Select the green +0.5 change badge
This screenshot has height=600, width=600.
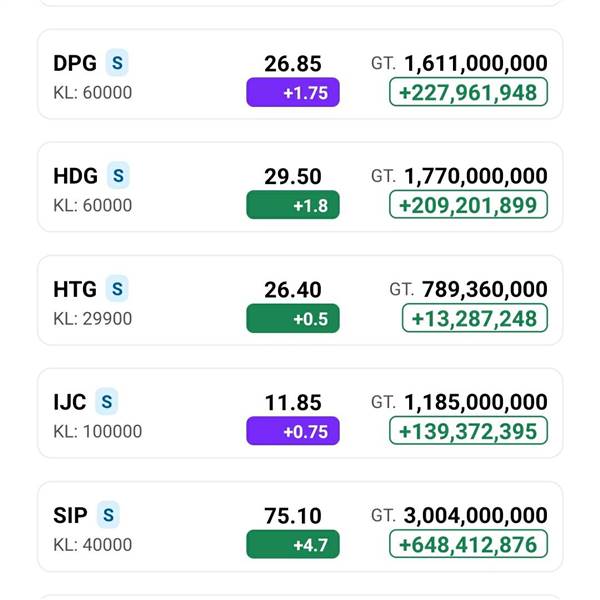293,318
